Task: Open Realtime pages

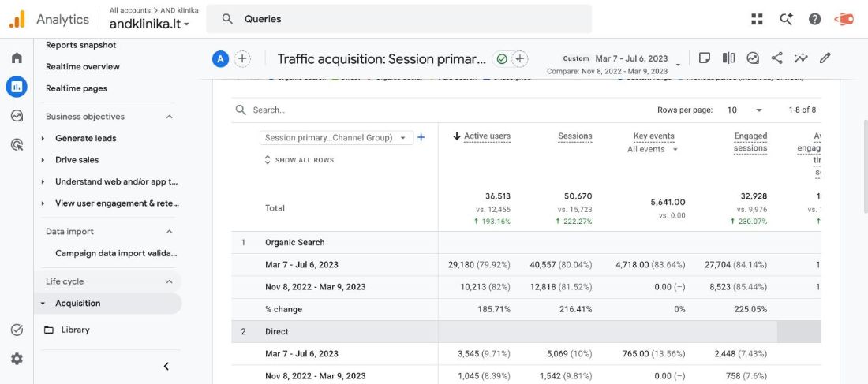Action: [x=77, y=88]
